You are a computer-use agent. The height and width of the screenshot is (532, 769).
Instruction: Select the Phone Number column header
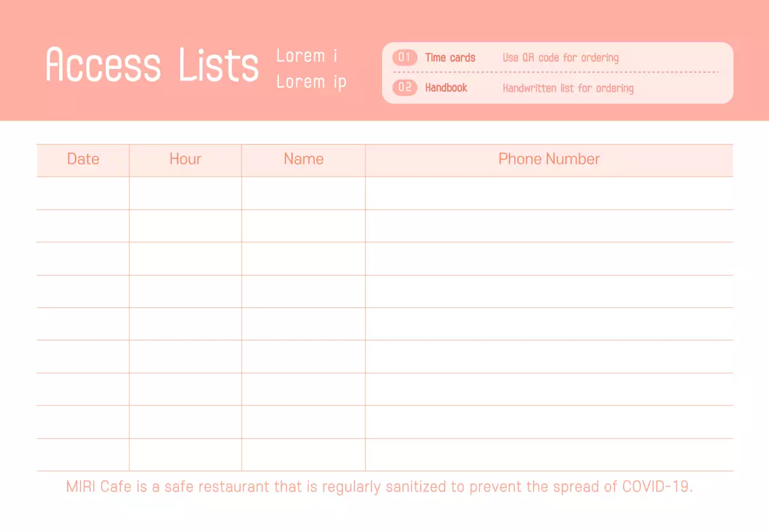click(x=549, y=159)
